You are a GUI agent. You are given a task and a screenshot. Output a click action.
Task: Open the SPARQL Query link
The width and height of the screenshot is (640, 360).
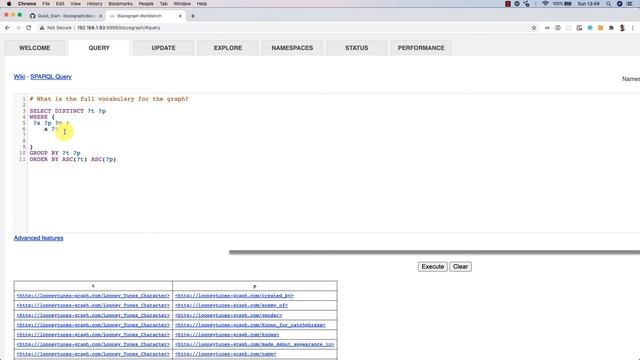coord(51,77)
